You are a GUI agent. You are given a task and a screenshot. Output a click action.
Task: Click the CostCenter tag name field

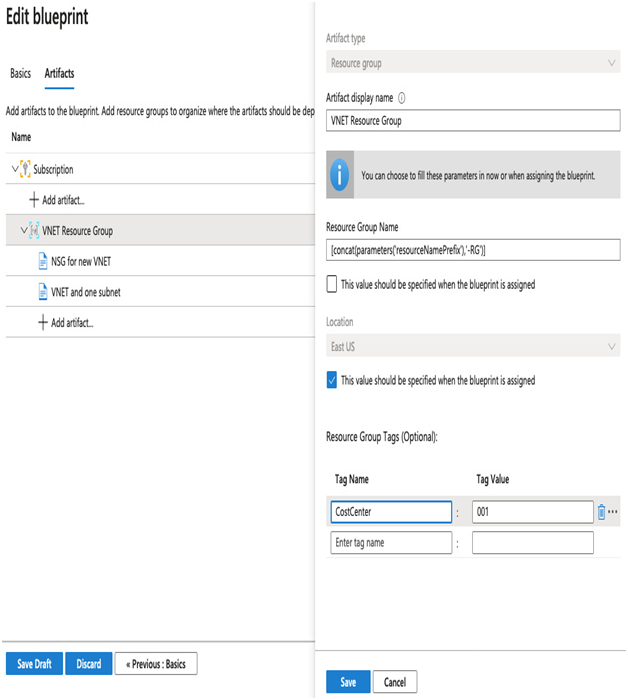tap(391, 512)
